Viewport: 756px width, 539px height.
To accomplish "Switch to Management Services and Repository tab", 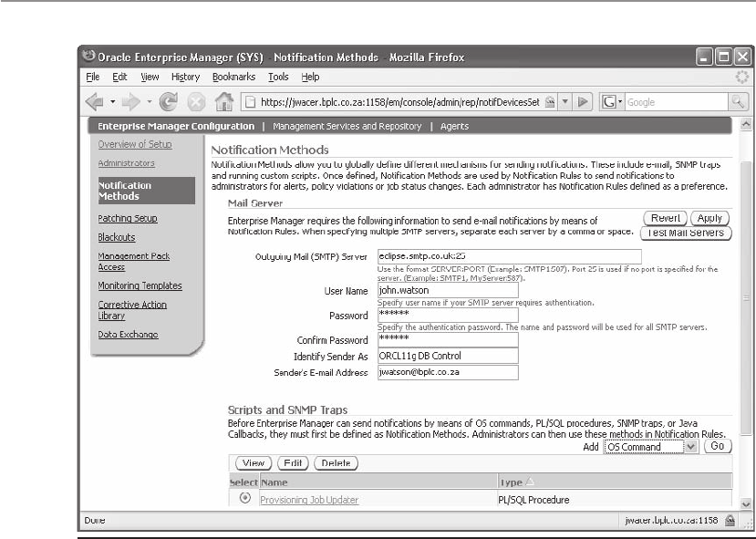I will 347,126.
